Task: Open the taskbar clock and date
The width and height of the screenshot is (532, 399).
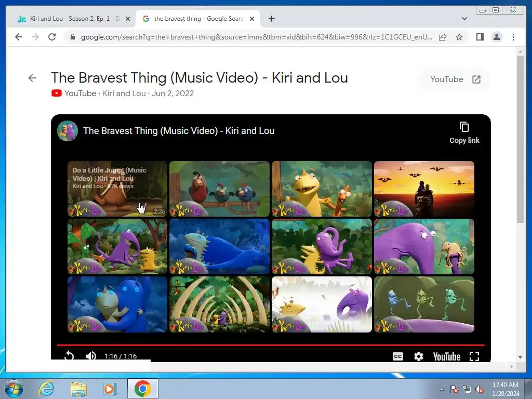Action: tap(506, 389)
